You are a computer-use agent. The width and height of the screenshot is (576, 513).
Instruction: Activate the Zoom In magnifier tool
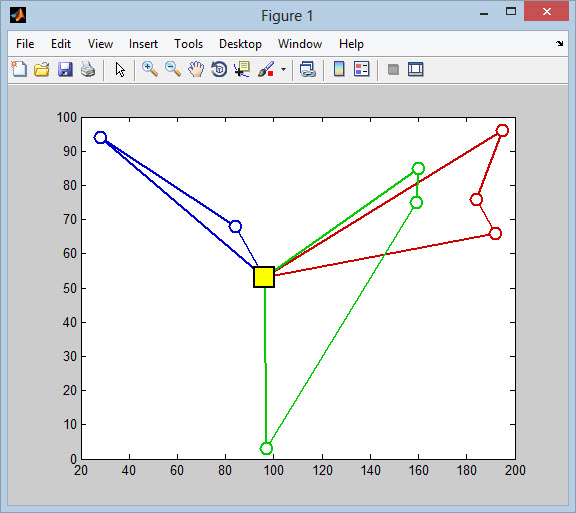click(x=150, y=69)
